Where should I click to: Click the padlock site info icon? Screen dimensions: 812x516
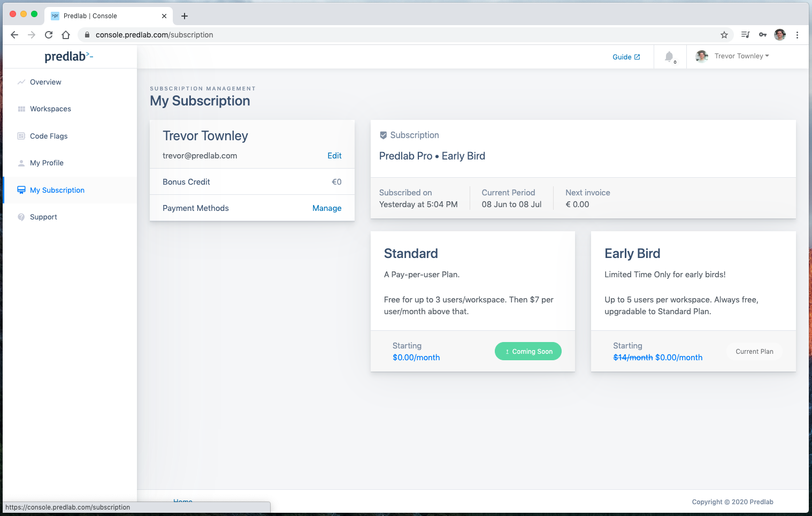87,35
